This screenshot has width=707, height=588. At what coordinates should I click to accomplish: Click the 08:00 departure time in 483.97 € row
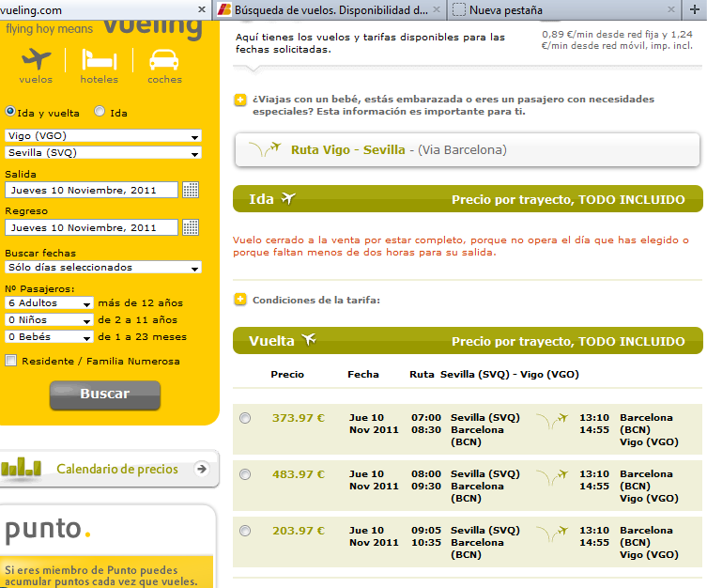426,474
